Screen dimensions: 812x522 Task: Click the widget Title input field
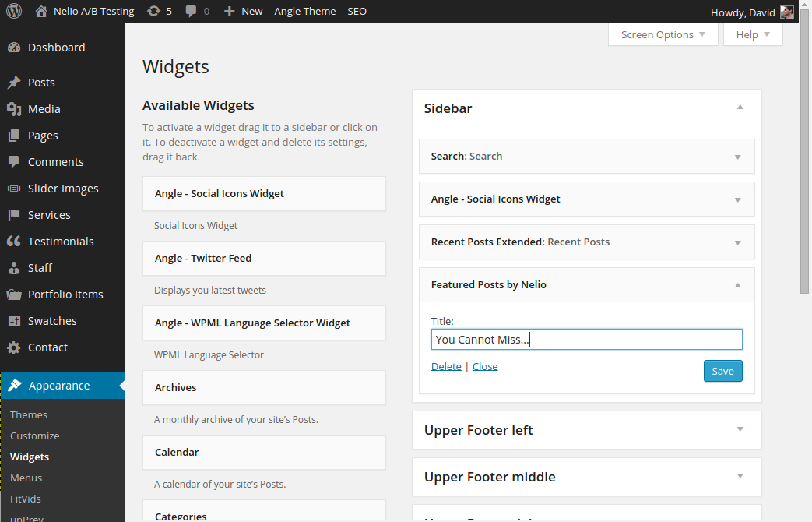(586, 340)
